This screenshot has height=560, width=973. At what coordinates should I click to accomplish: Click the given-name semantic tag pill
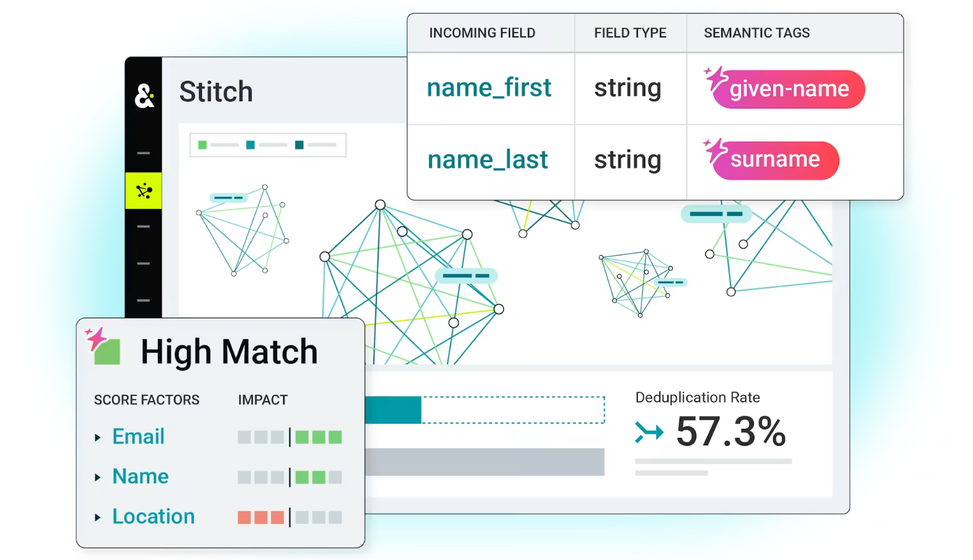[x=789, y=89]
